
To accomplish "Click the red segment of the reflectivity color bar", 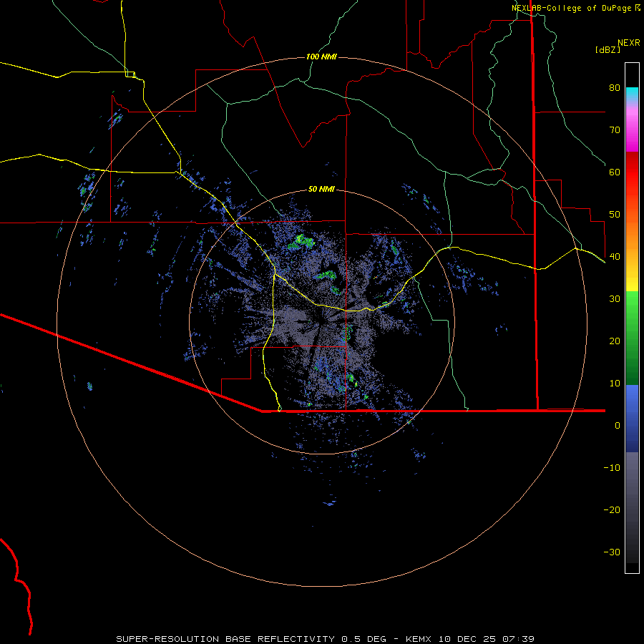I will (x=632, y=172).
